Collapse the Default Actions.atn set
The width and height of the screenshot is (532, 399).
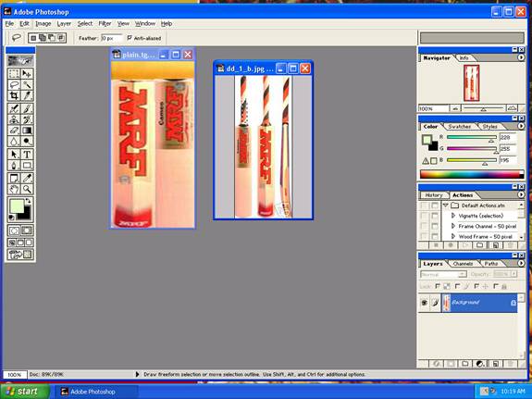(x=445, y=206)
